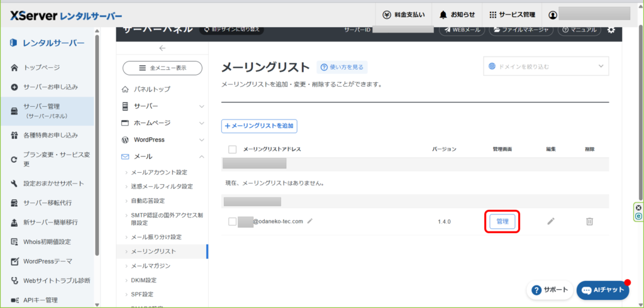This screenshot has width=644, height=308.
Task: Click the settings gear icon in server panel header
Action: [611, 30]
